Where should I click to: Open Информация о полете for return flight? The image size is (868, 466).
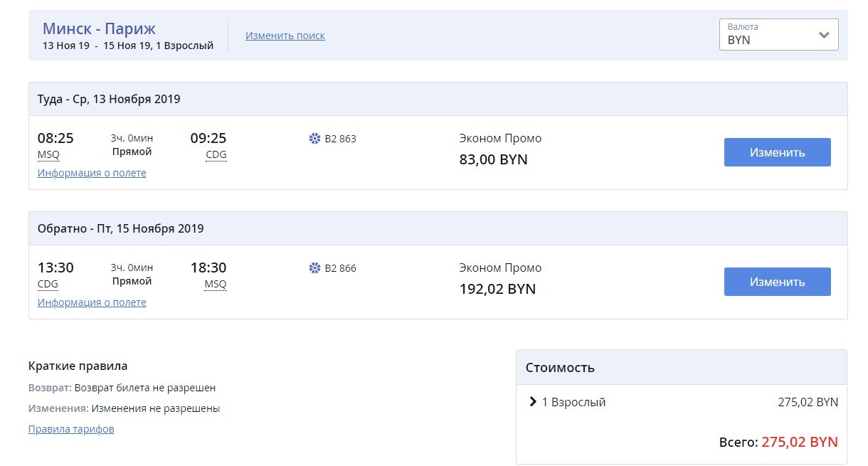pos(92,302)
